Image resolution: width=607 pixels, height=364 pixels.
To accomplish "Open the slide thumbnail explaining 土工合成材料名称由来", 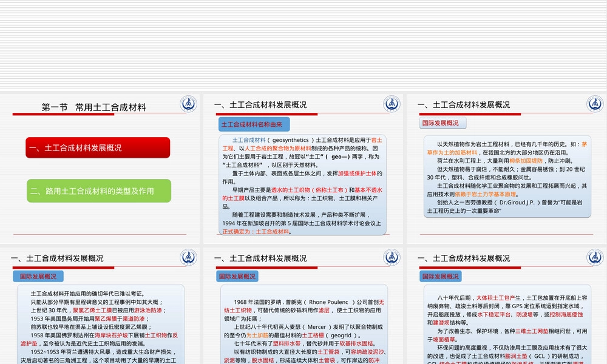I will [x=303, y=169].
